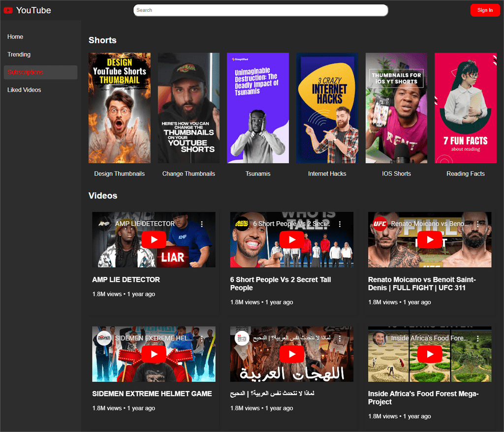Screen dimensions: 504x432
Task: Click the AMP channel avatar icon
Action: (104, 224)
